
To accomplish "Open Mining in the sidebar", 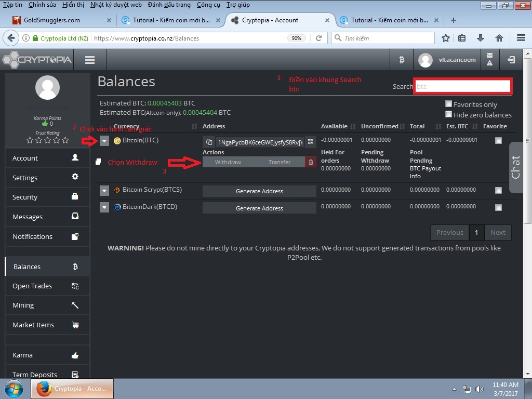I will click(47, 305).
